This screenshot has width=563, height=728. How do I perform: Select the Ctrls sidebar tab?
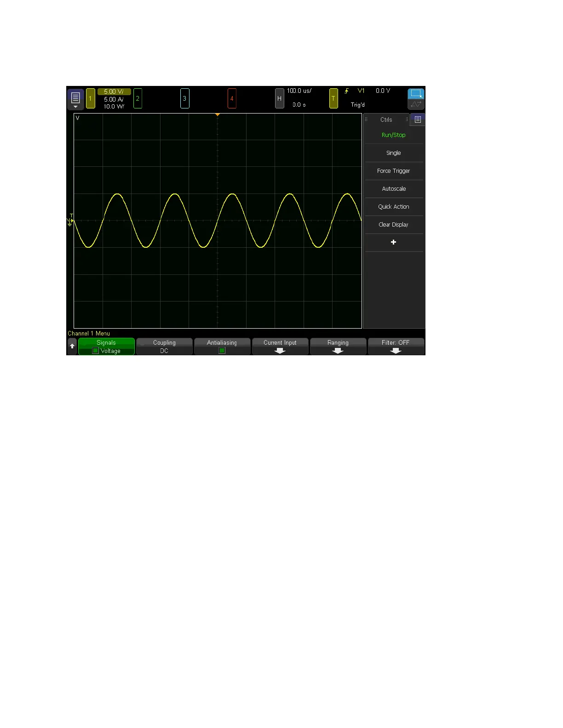pyautogui.click(x=386, y=119)
